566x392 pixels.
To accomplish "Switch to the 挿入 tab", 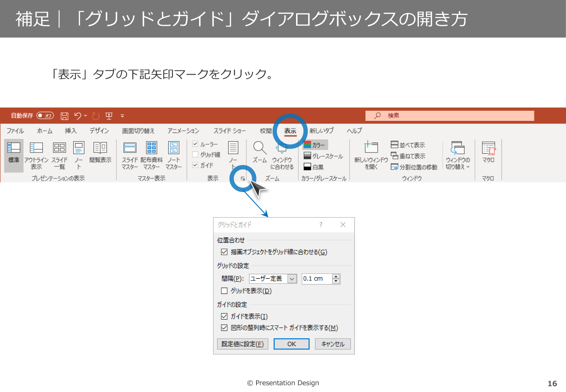I will [71, 131].
